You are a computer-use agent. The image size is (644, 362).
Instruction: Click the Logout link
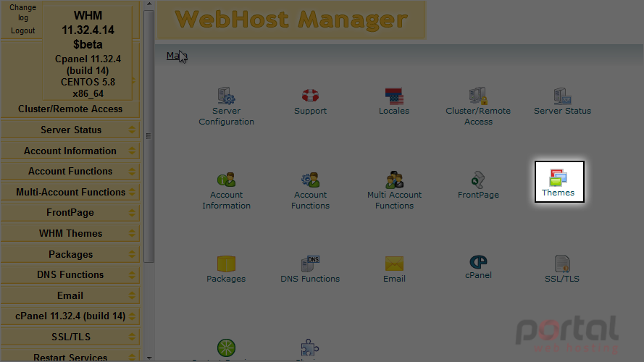click(x=22, y=31)
